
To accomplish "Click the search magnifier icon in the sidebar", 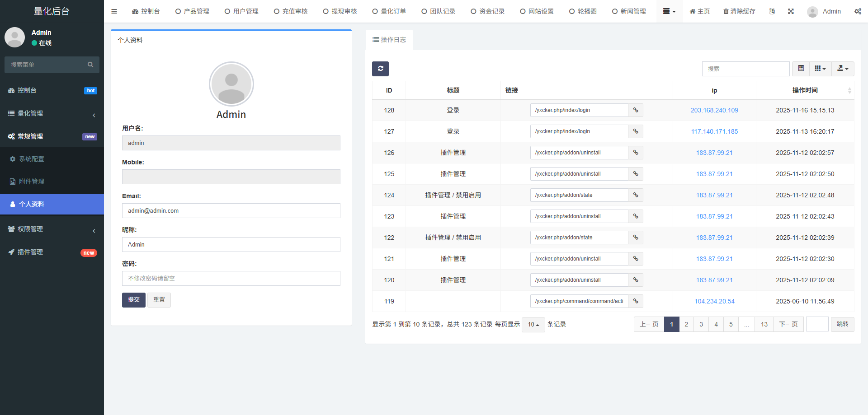I will click(90, 65).
